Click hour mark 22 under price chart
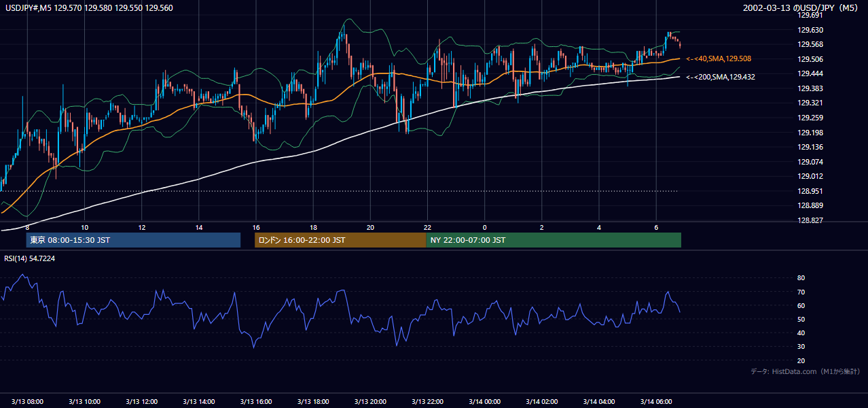 (x=427, y=227)
